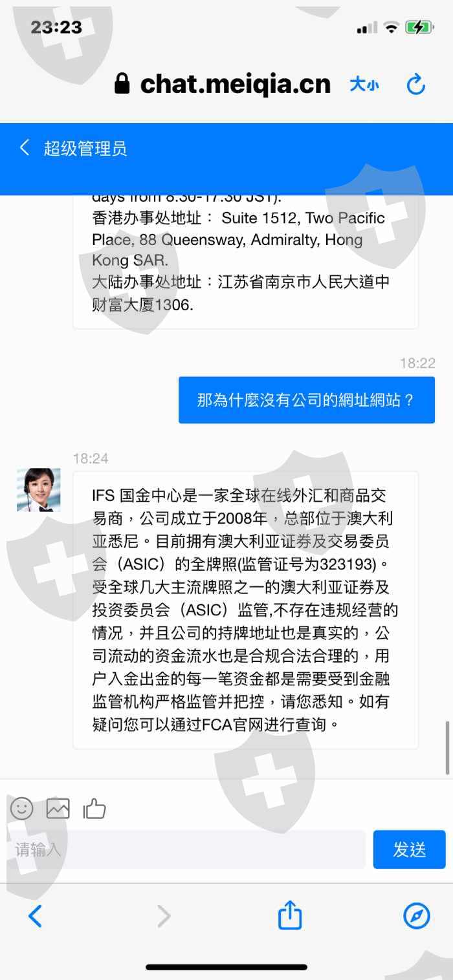Open text size 大小 options
The height and width of the screenshot is (980, 453).
coord(364,85)
